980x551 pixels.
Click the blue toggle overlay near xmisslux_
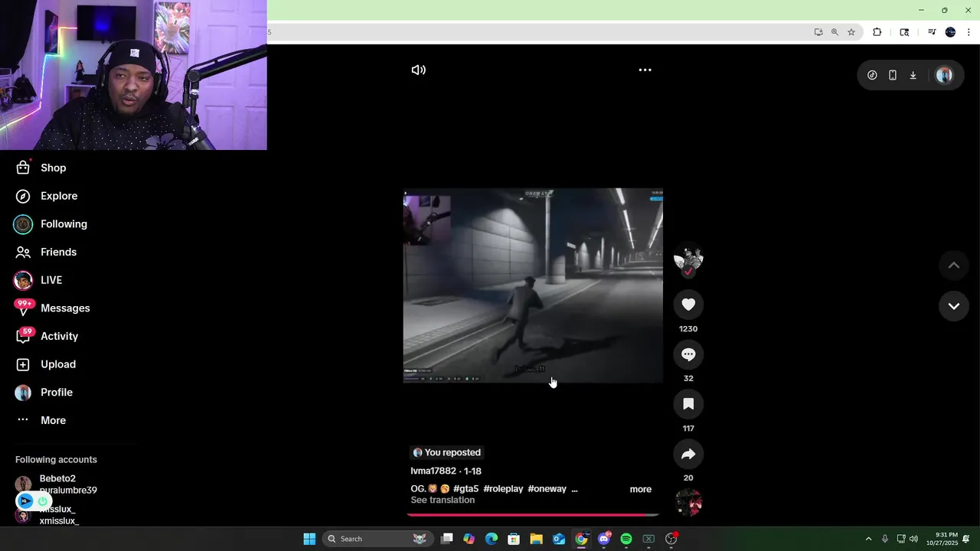pyautogui.click(x=34, y=501)
